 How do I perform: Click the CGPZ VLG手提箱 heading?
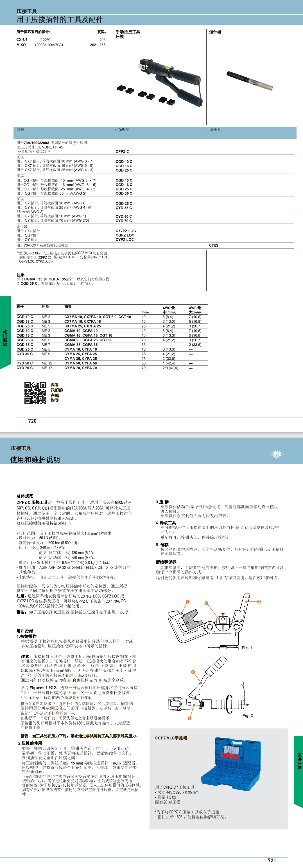[171, 738]
